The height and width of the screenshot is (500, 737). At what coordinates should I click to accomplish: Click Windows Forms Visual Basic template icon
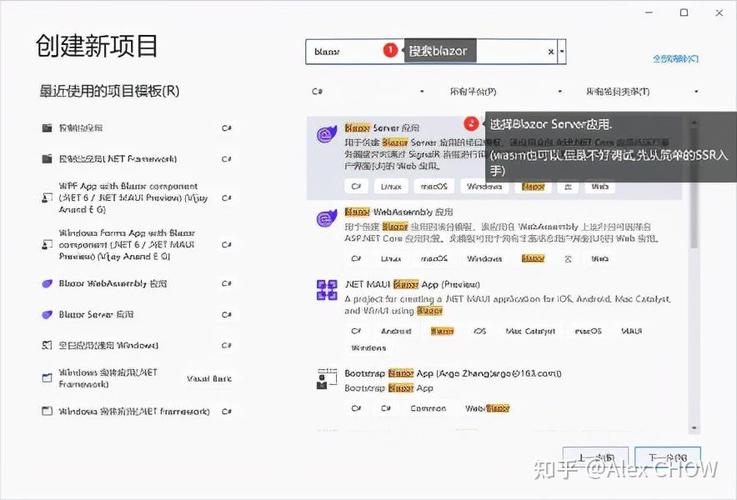click(x=47, y=378)
